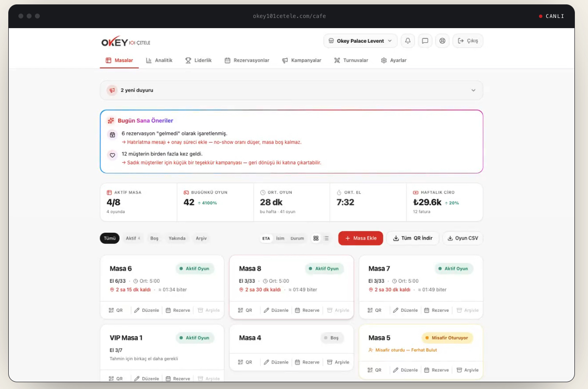
Task: Sort tables by İsim
Action: coord(280,238)
